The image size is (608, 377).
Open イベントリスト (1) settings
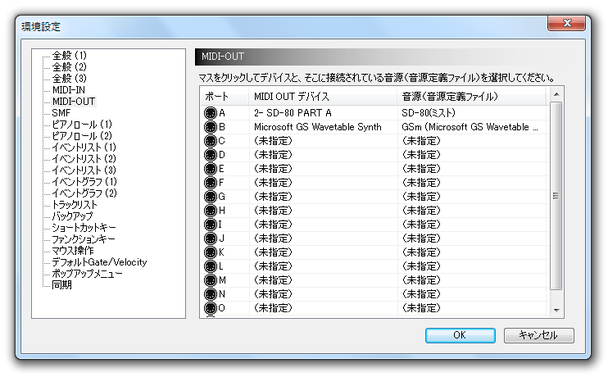click(x=84, y=147)
